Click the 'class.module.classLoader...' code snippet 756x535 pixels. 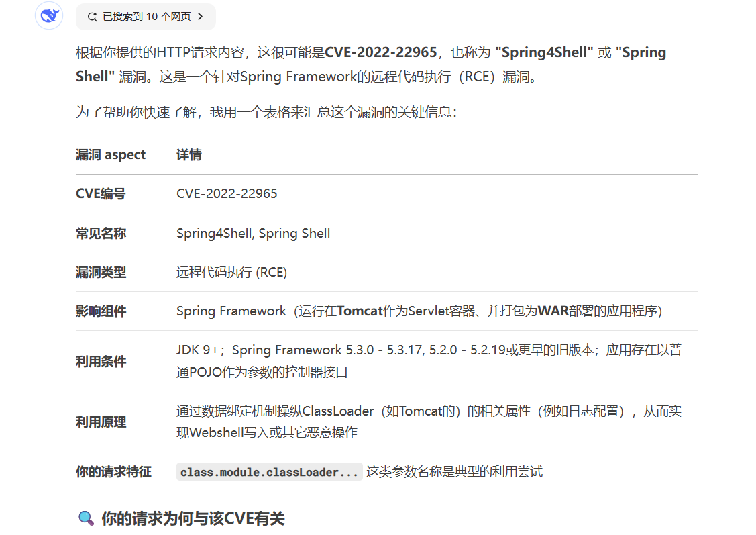point(269,472)
